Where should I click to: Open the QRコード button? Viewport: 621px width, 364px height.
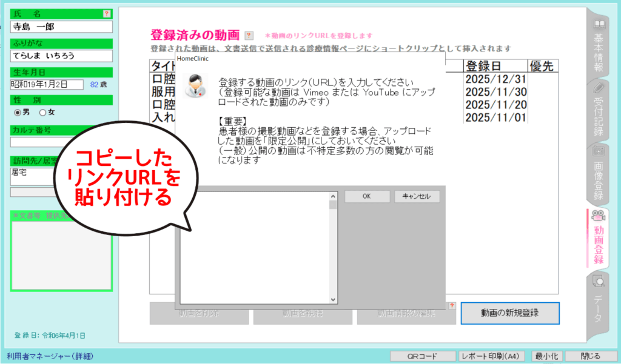pos(421,356)
